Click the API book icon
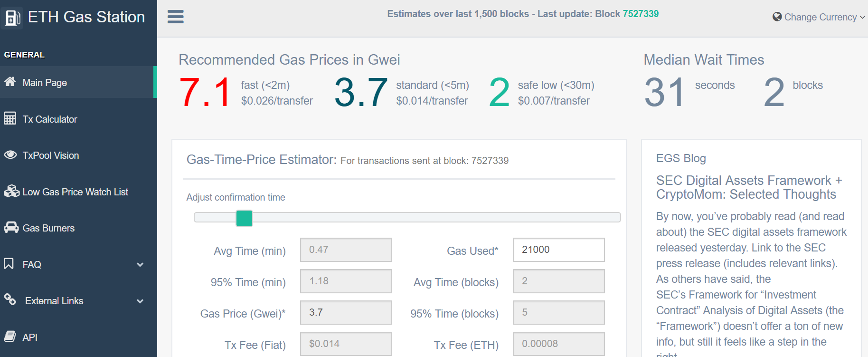 (10, 337)
